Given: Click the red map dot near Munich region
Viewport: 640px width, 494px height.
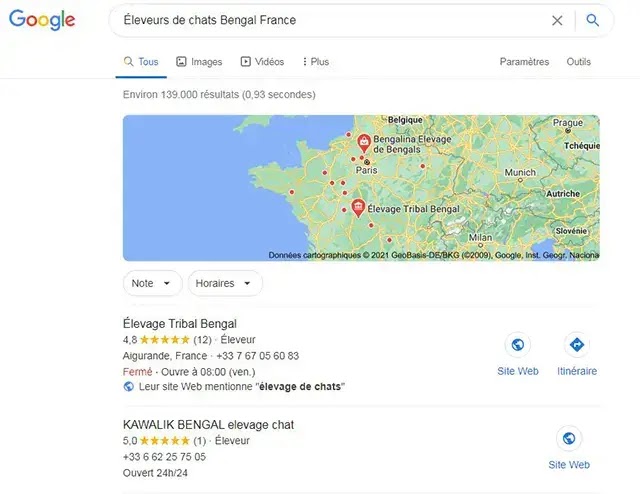Looking at the screenshot, I should click(x=422, y=166).
